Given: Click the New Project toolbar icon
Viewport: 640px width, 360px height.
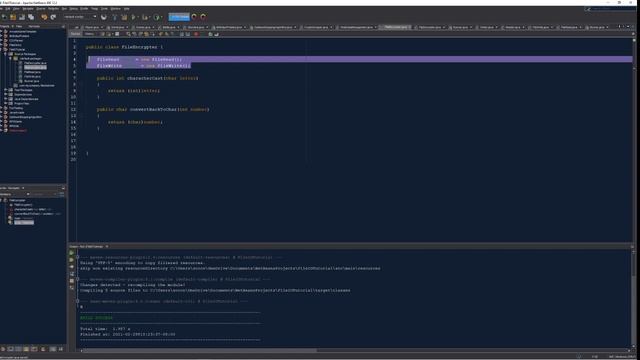Looking at the screenshot, I should 13,17.
